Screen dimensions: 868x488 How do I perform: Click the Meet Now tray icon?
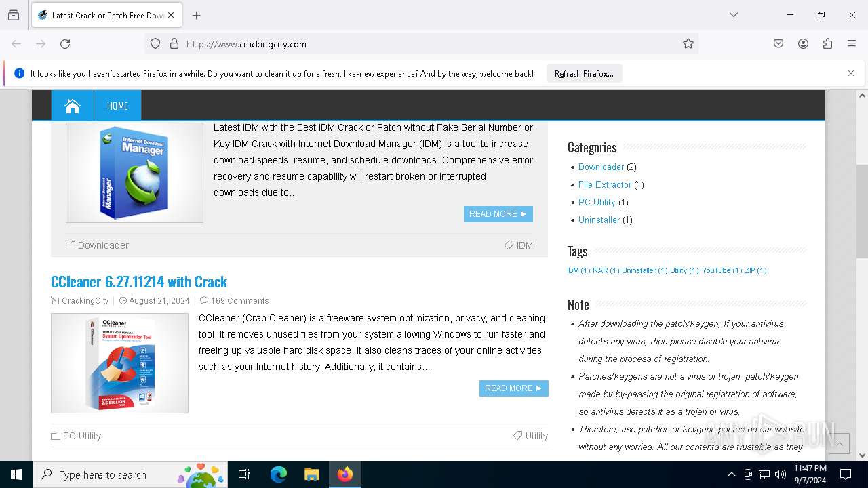[748, 474]
